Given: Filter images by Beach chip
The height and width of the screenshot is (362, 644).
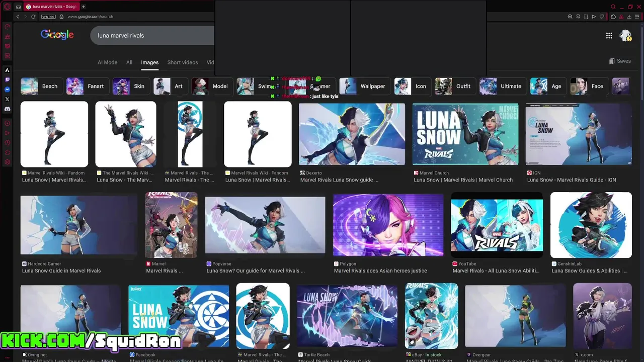Looking at the screenshot, I should (x=42, y=86).
